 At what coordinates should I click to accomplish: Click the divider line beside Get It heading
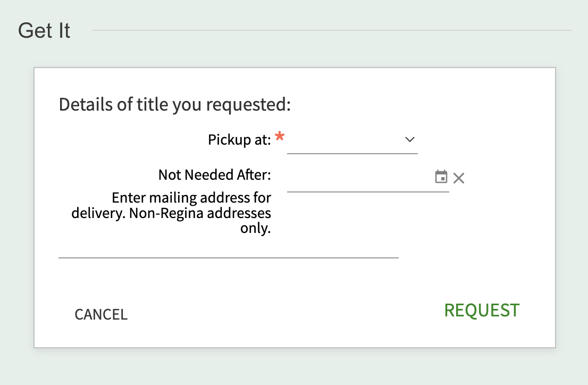pos(332,30)
